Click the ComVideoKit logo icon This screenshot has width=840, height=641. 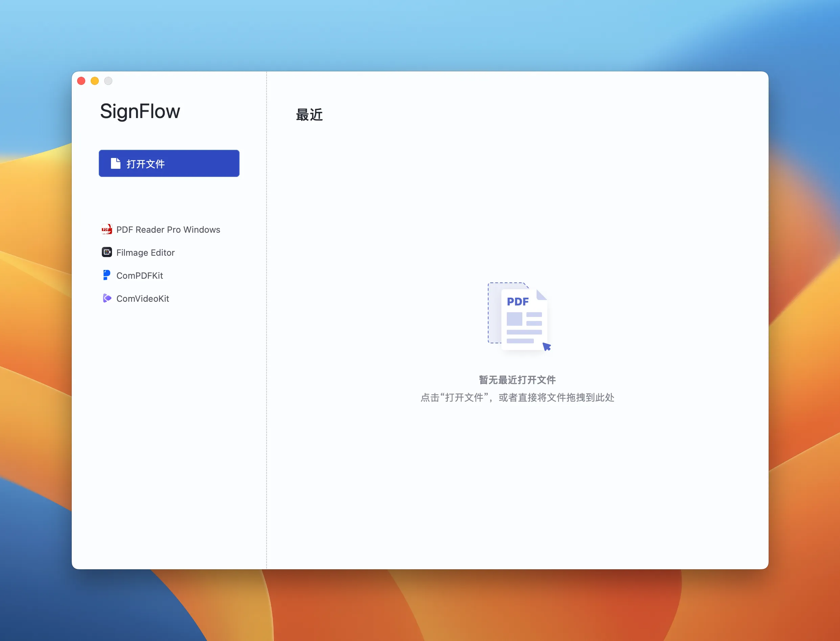click(107, 298)
